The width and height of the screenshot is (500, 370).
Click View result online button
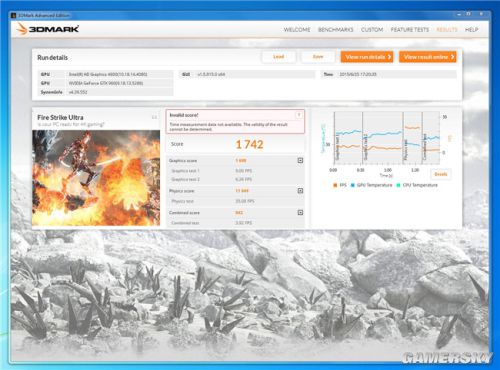pos(428,57)
